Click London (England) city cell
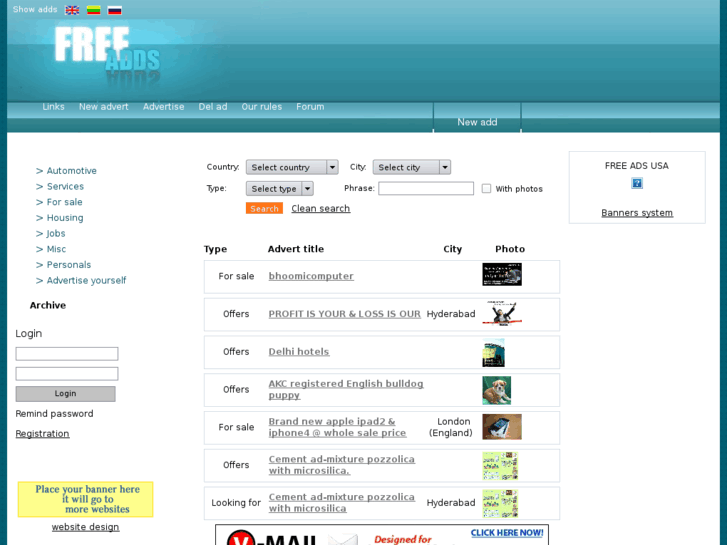The width and height of the screenshot is (727, 545). pyautogui.click(x=451, y=427)
